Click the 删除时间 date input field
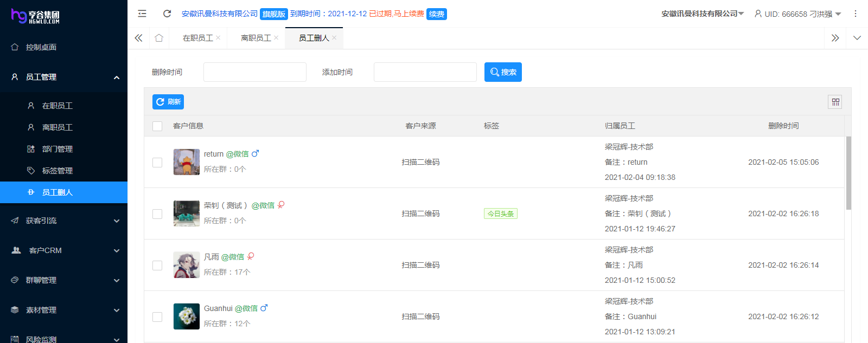This screenshot has width=868, height=343. 254,72
